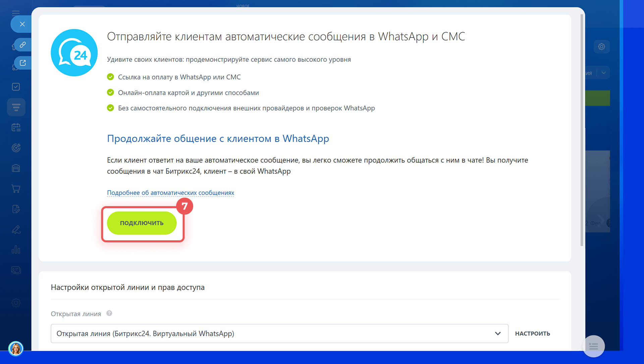Screen dimensions: 644x364
Task: Open link Подробнее об автоматических сообщениях
Action: point(170,193)
